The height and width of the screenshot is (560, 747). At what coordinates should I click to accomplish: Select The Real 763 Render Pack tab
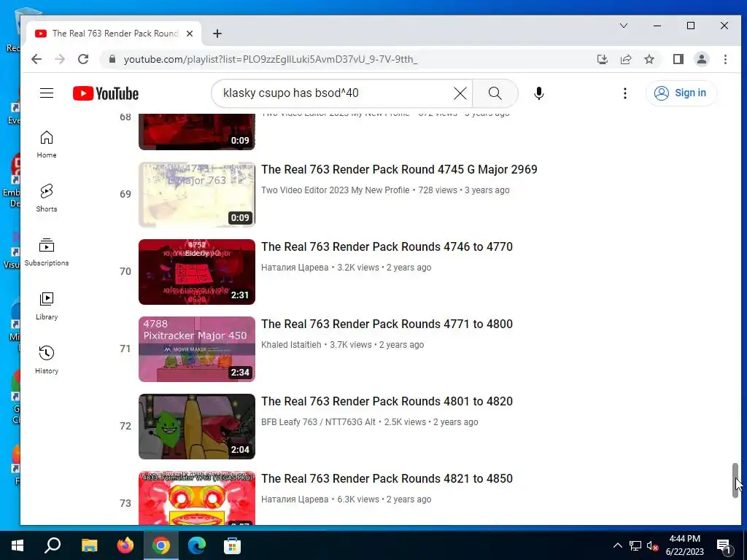[113, 34]
